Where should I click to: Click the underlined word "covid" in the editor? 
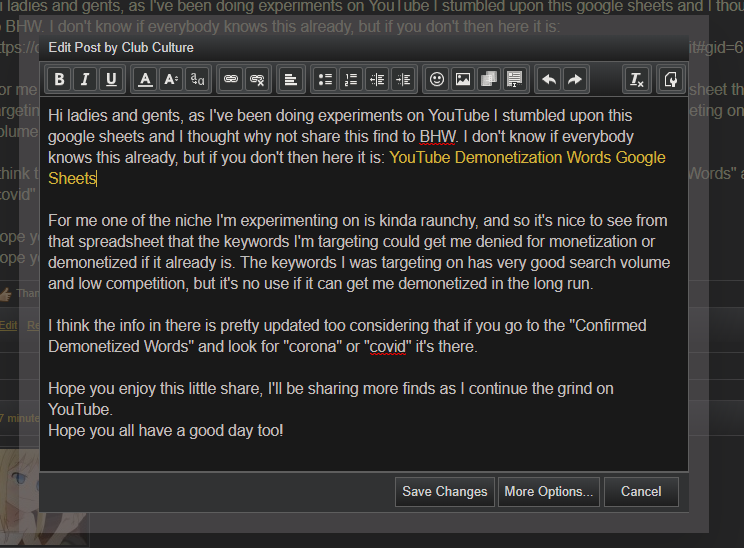[x=388, y=347]
